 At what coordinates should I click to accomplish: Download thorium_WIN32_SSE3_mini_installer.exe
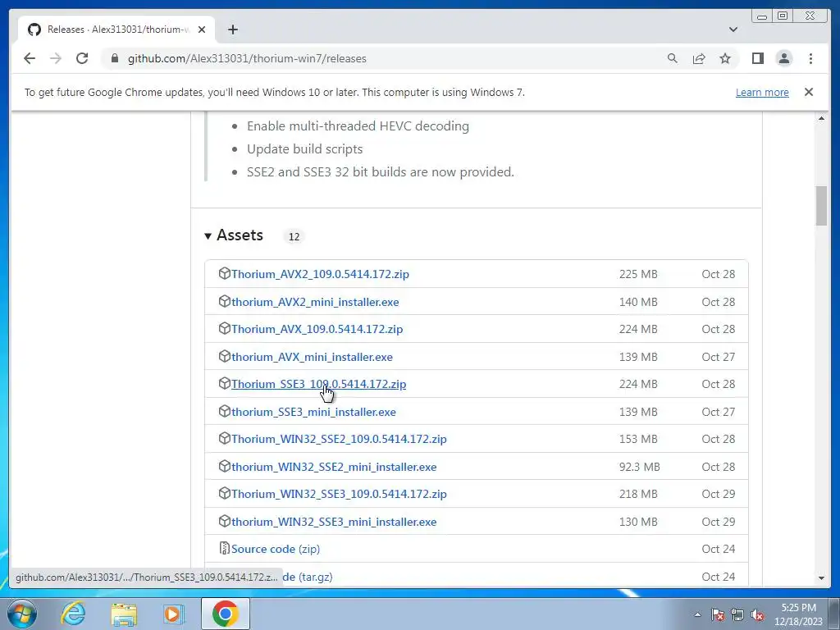point(334,522)
